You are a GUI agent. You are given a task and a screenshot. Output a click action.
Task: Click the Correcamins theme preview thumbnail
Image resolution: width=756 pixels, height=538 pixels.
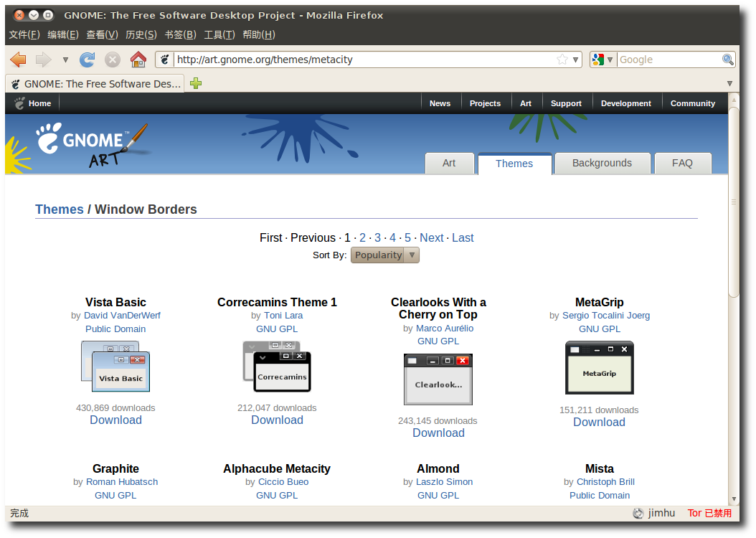pyautogui.click(x=277, y=367)
